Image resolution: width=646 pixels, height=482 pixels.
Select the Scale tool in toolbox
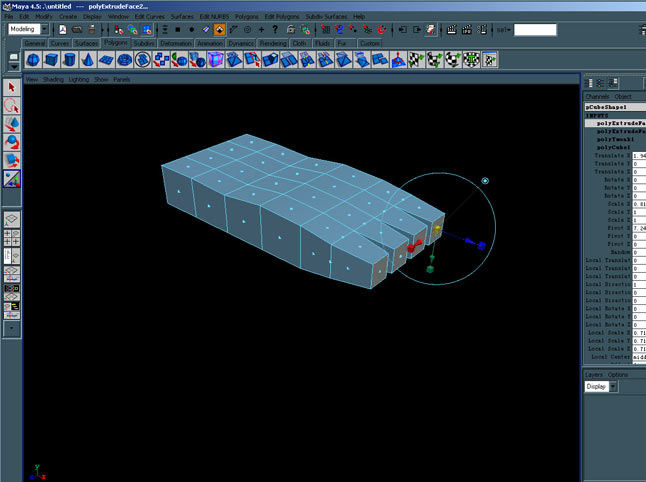[12, 161]
